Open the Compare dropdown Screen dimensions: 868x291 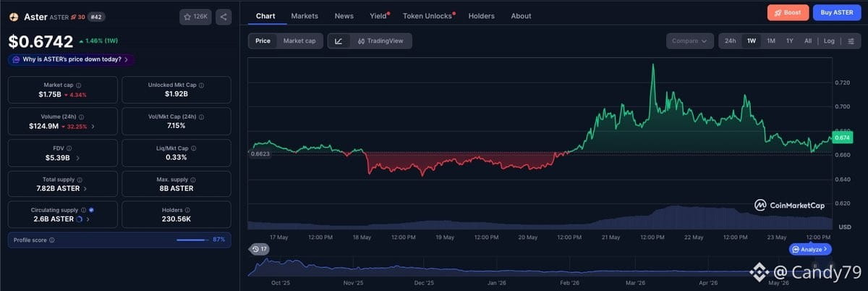(689, 41)
